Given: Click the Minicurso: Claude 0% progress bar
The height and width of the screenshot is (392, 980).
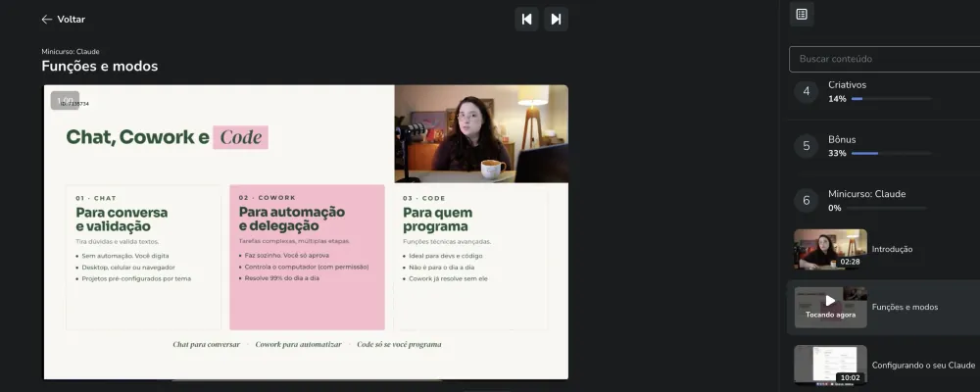Looking at the screenshot, I should pyautogui.click(x=887, y=208).
